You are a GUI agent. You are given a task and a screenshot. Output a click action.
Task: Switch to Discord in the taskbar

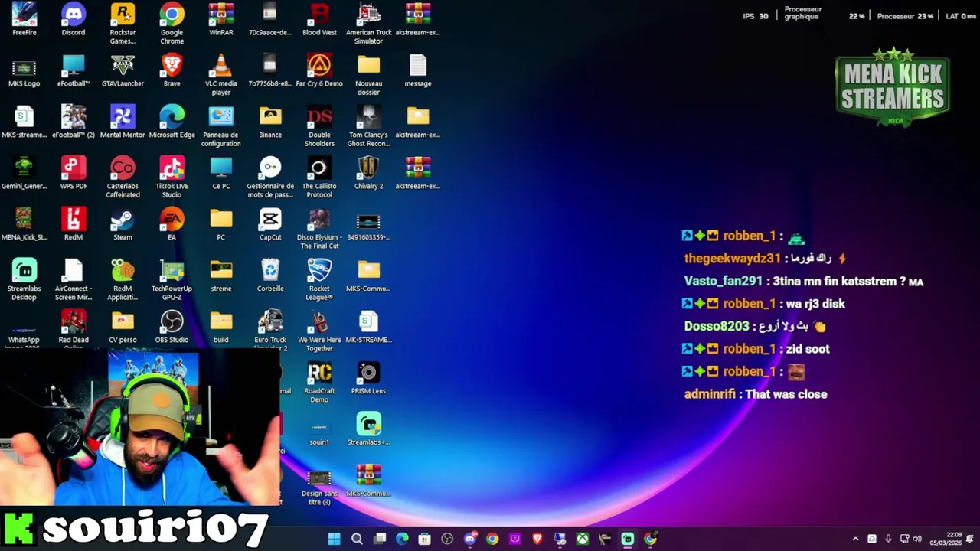coord(470,539)
